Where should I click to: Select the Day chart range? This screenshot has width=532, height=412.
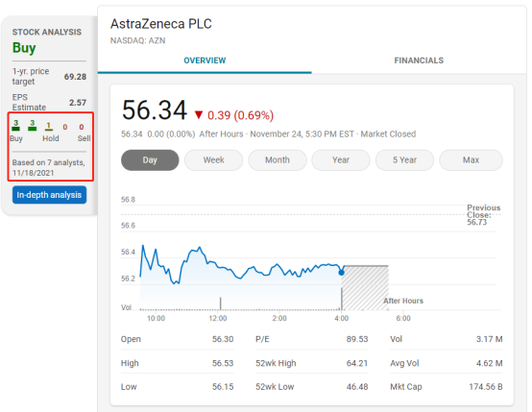[x=150, y=160]
